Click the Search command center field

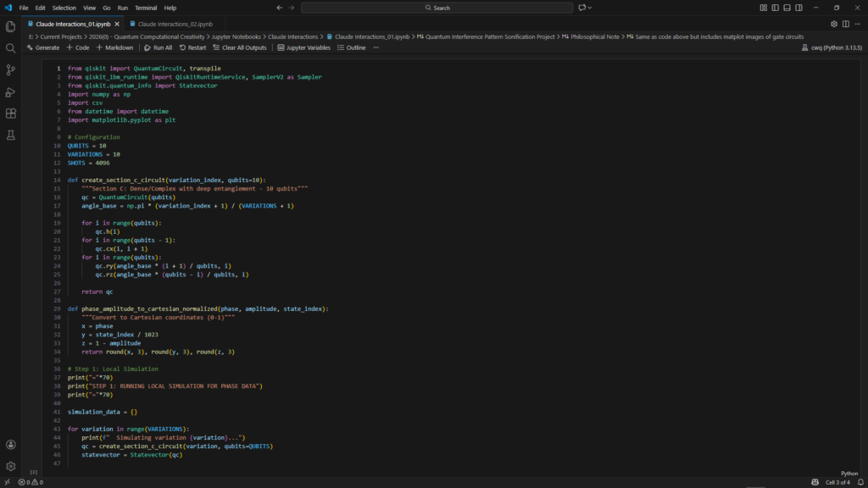click(x=437, y=8)
